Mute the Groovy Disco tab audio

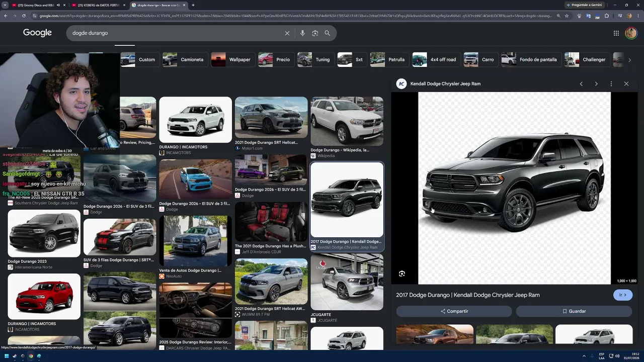coord(58,5)
